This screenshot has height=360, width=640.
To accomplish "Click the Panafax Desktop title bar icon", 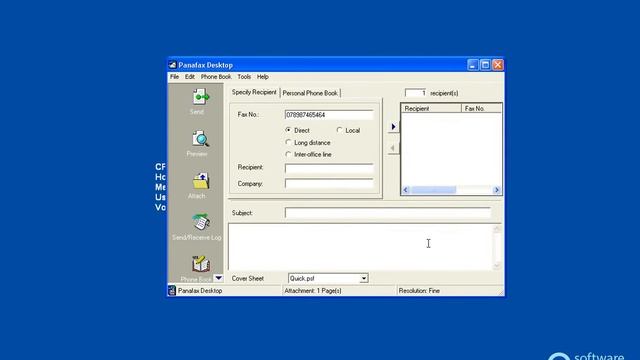I will (x=173, y=65).
